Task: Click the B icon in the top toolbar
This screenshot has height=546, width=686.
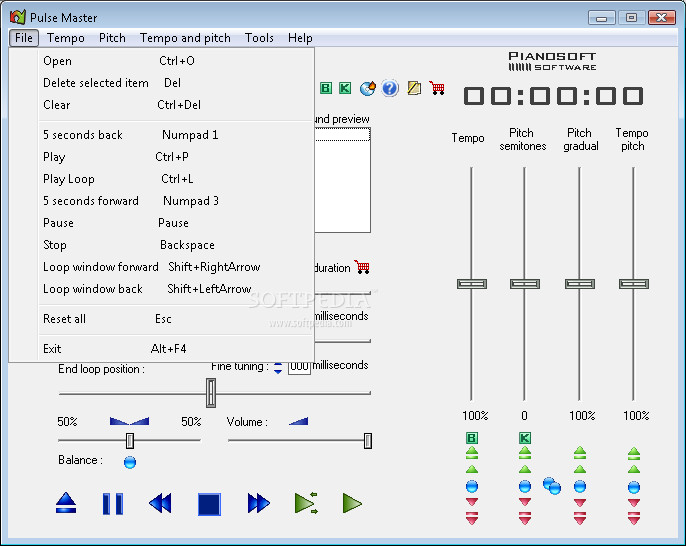Action: 326,88
